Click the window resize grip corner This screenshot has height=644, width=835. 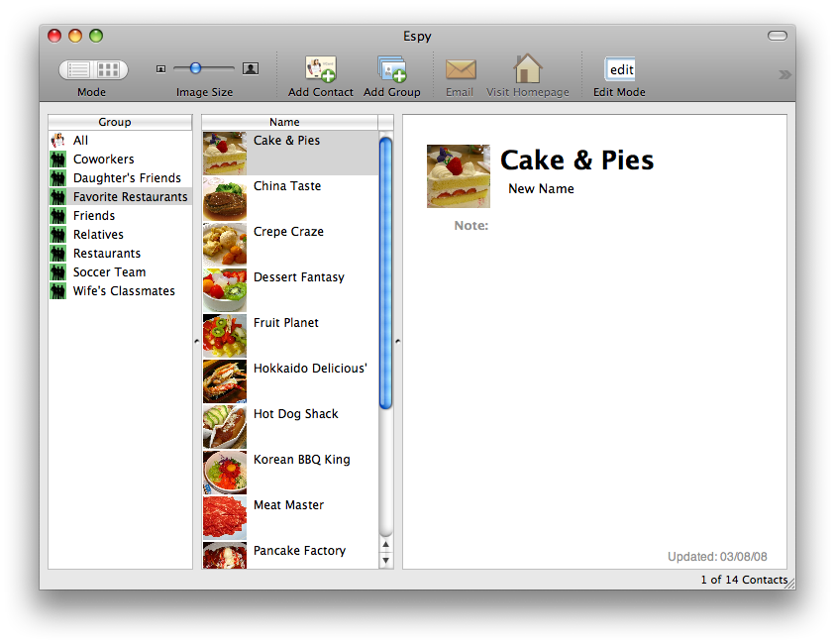coord(790,584)
